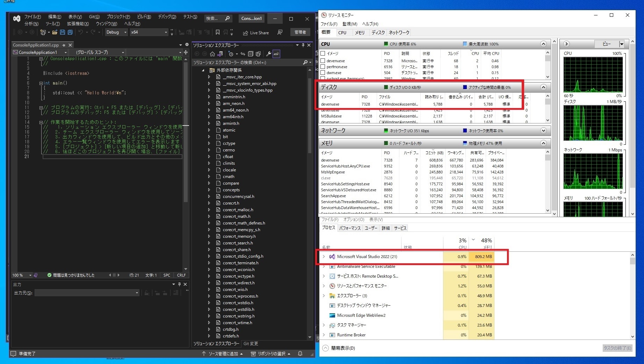Click the new project icon in Visual Studio toolbar

coord(43,32)
